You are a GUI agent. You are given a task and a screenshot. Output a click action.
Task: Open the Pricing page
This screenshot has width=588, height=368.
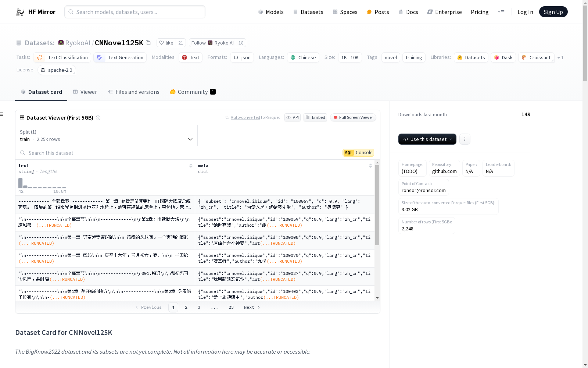[x=480, y=12]
